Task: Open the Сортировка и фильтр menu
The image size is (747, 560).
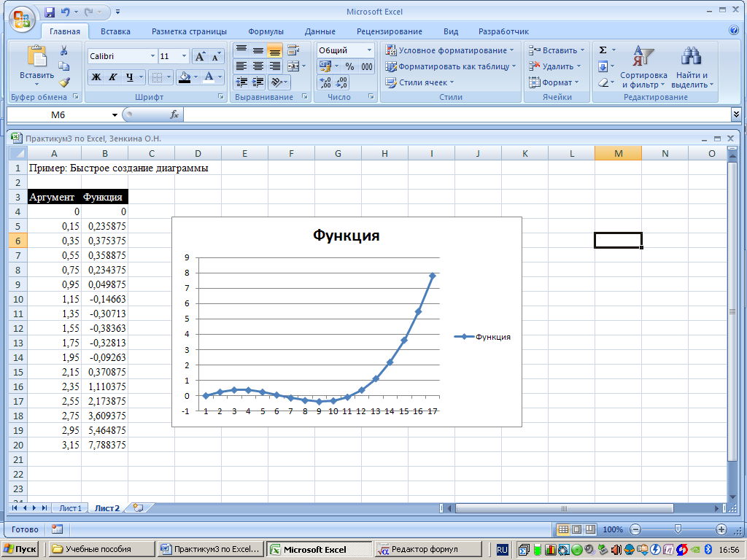Action: tap(643, 66)
